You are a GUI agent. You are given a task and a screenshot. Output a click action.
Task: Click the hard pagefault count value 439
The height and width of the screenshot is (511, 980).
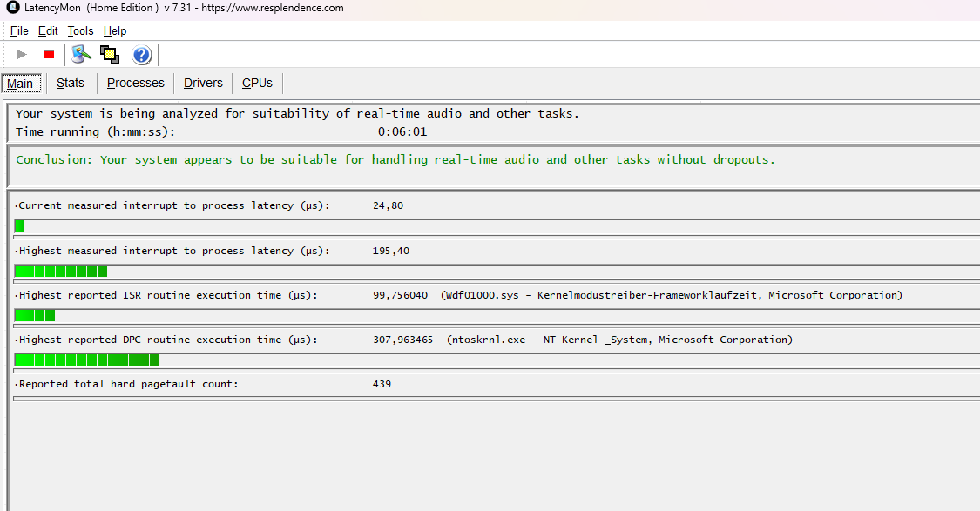click(x=382, y=384)
